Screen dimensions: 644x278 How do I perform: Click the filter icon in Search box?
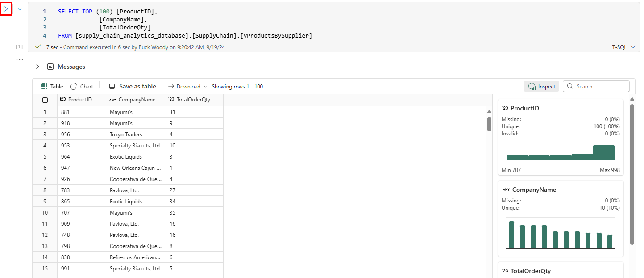point(621,87)
